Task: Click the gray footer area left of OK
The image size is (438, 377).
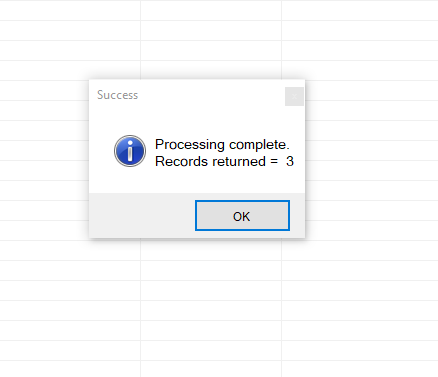Action: click(142, 215)
